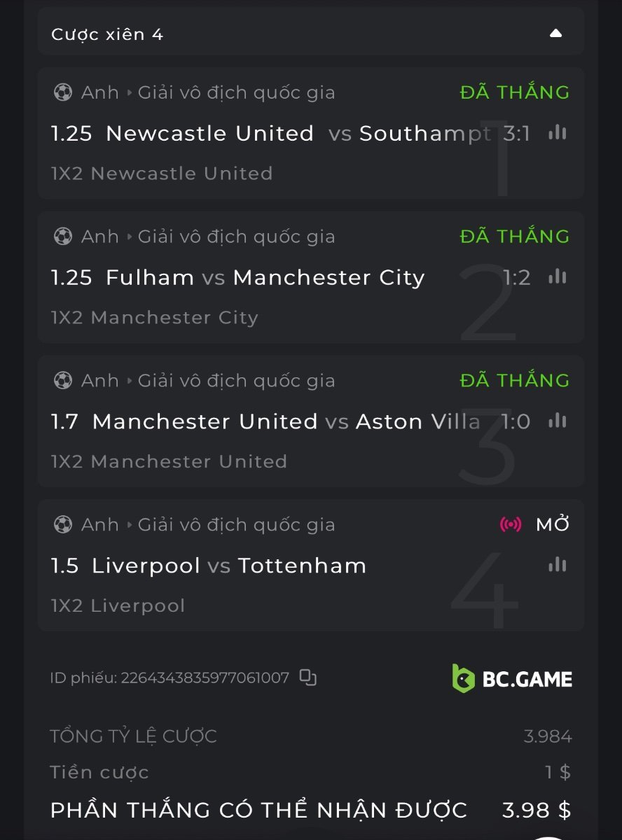Screen dimensions: 622x840
Task: Open statistics icon for Manchester United match
Action: (558, 421)
